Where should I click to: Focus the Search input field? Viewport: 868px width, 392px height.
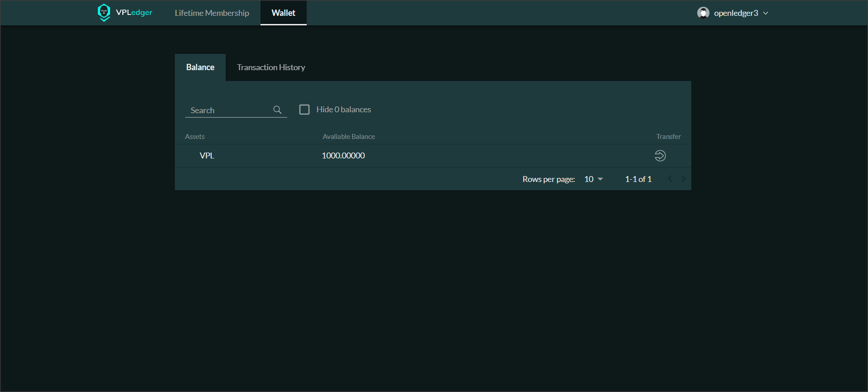point(229,110)
